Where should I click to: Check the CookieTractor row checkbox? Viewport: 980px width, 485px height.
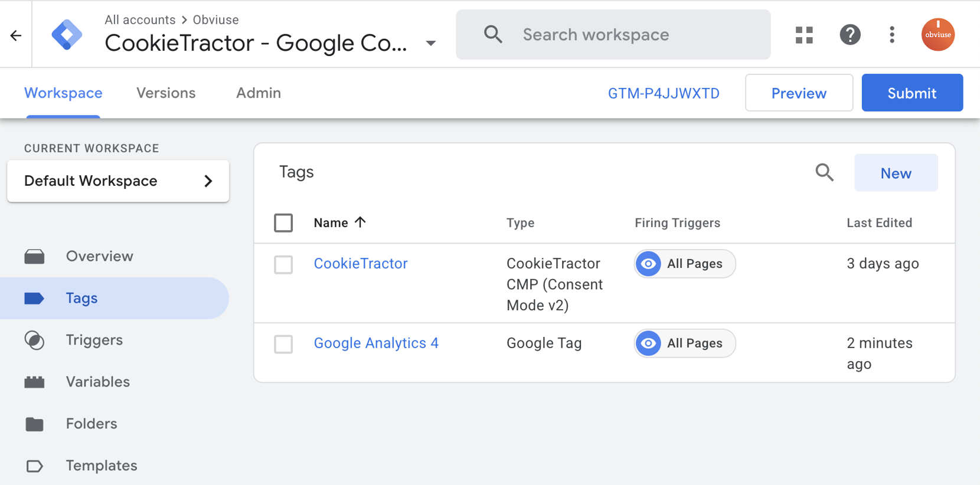click(x=283, y=264)
